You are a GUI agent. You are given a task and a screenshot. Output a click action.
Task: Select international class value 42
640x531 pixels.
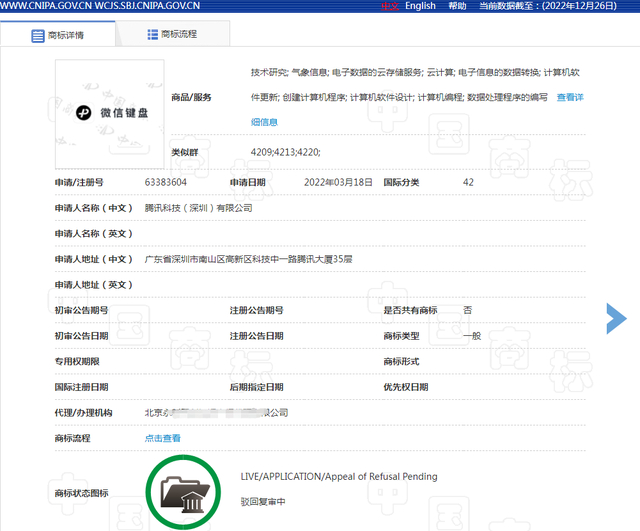pyautogui.click(x=468, y=182)
